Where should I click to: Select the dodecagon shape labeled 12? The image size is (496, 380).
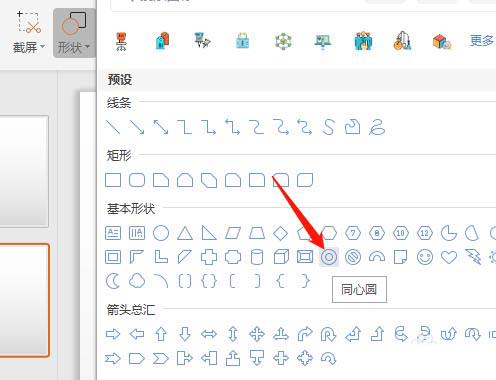(425, 233)
